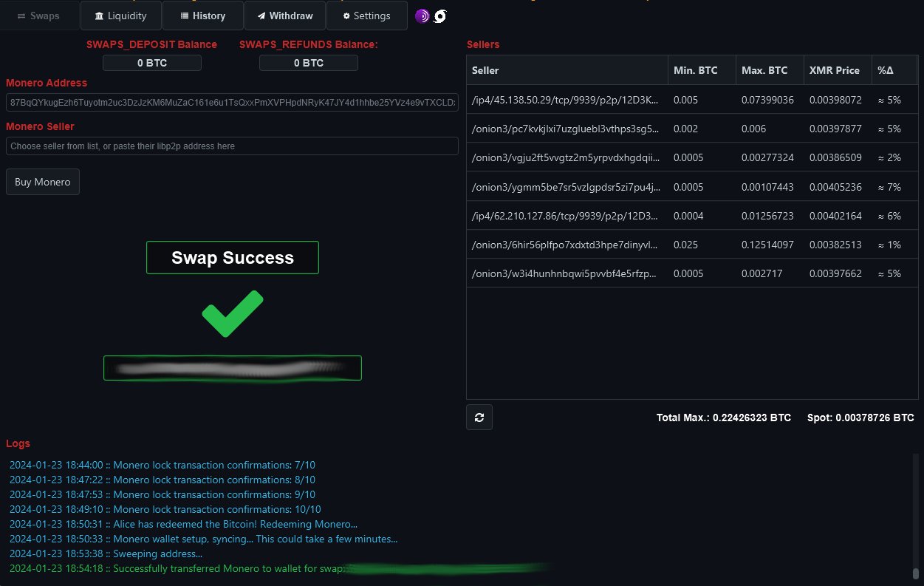Image resolution: width=924 pixels, height=586 pixels.
Task: Click the Buy Monero button
Action: click(43, 182)
